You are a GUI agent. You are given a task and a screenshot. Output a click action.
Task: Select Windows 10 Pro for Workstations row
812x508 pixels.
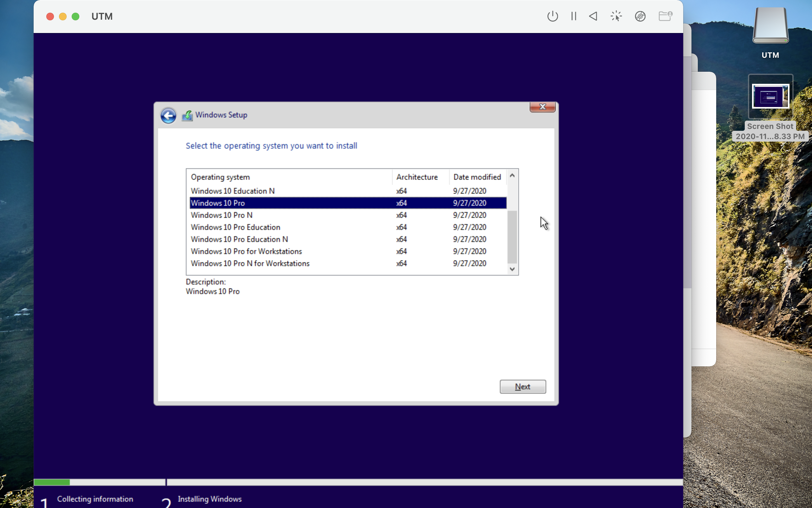point(348,251)
